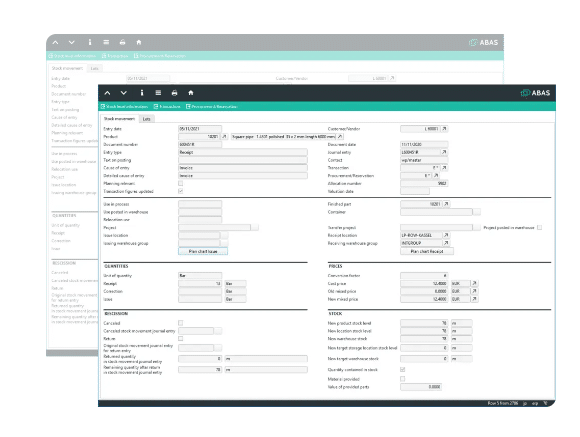Open Original stock movement journal entry selector
Viewport: 580px width, 437px height.
pos(218,347)
